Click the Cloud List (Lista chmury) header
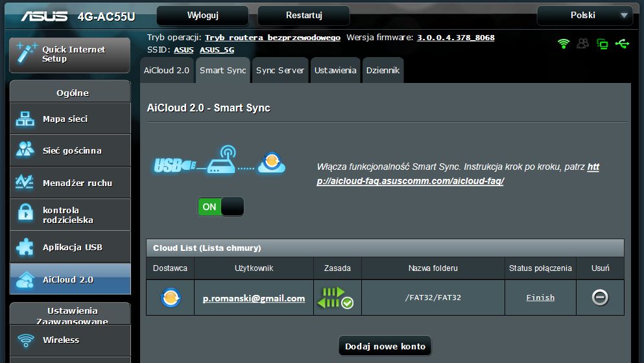644x363 pixels. pos(385,248)
